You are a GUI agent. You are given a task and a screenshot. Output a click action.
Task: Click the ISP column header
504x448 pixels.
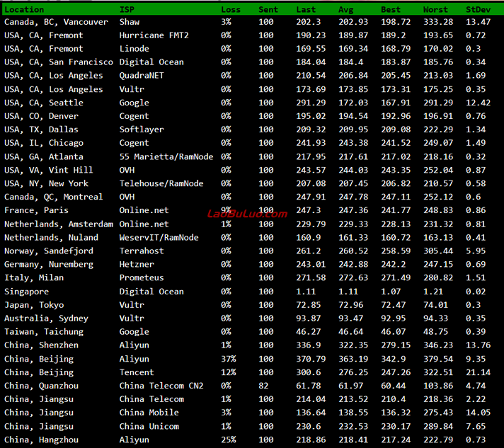(127, 10)
